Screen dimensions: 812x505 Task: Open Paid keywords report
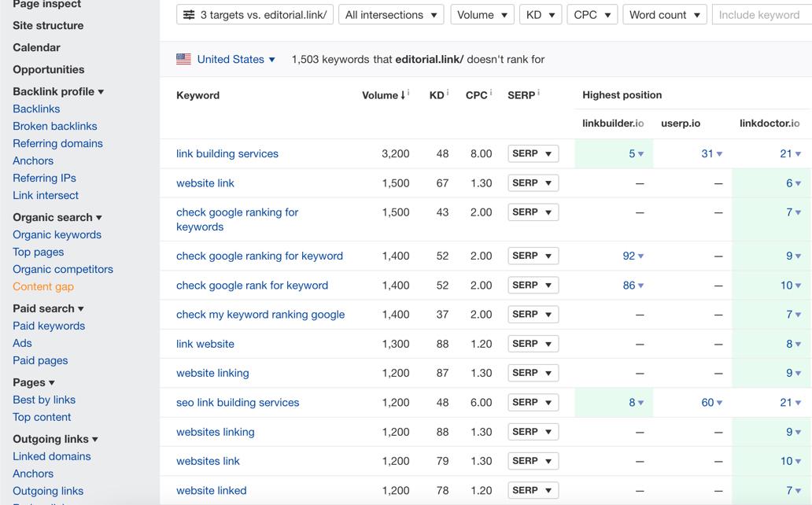49,326
